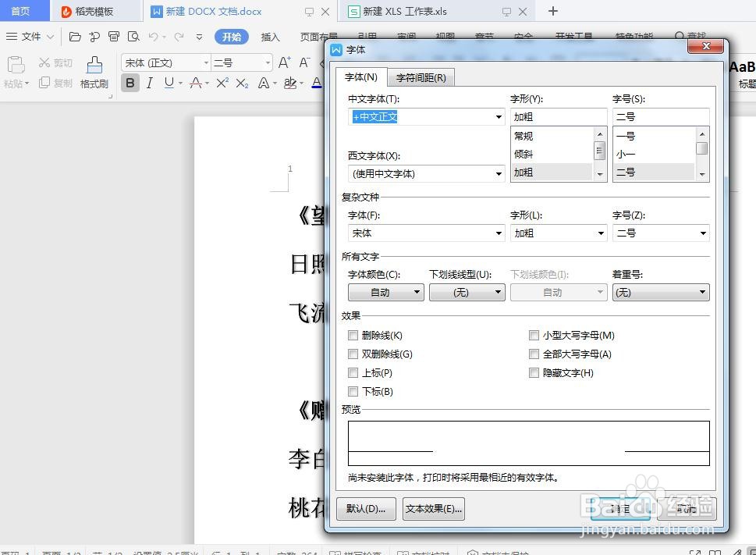Viewport: 756px width, 555px height.
Task: Open the 西文字体 dropdown
Action: coord(499,173)
